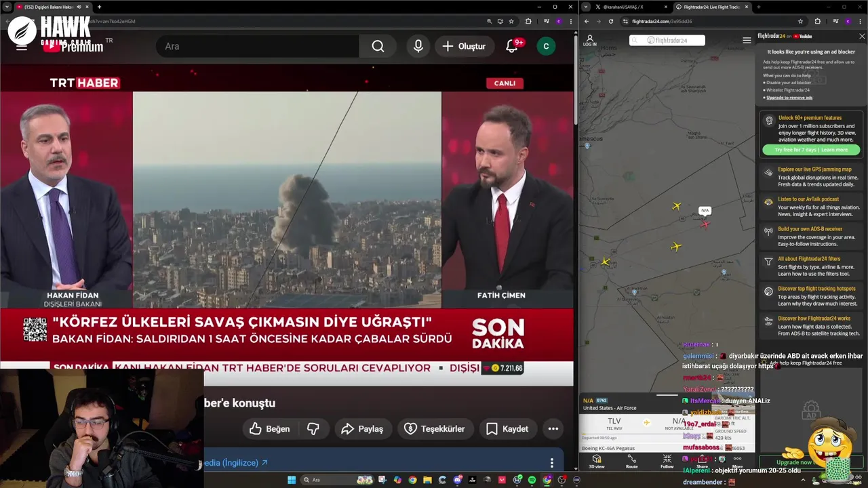This screenshot has width=868, height=488.
Task: Click Follow for the selected flight
Action: (667, 462)
